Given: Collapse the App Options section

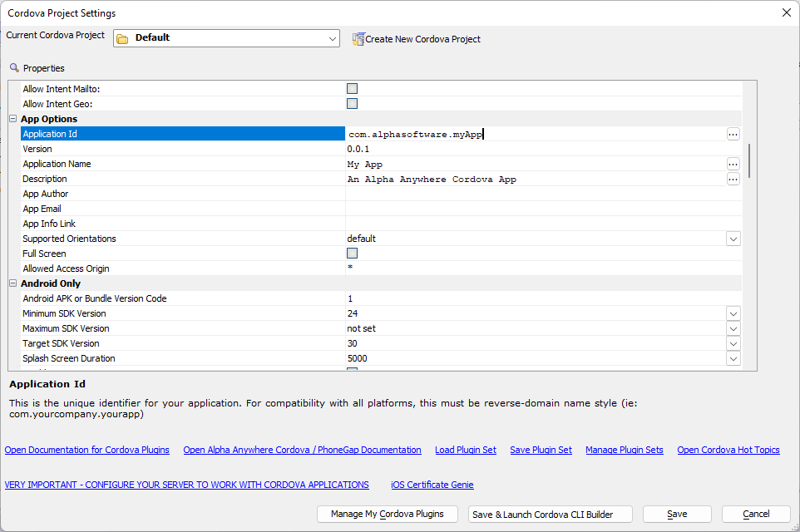Looking at the screenshot, I should [x=13, y=118].
